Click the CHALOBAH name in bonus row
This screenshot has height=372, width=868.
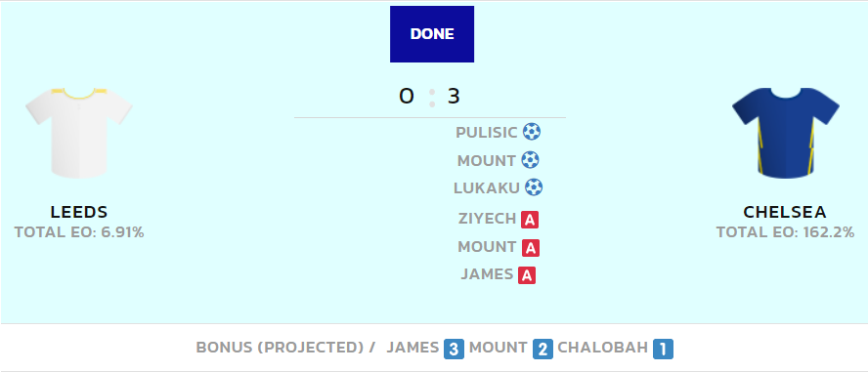(602, 348)
